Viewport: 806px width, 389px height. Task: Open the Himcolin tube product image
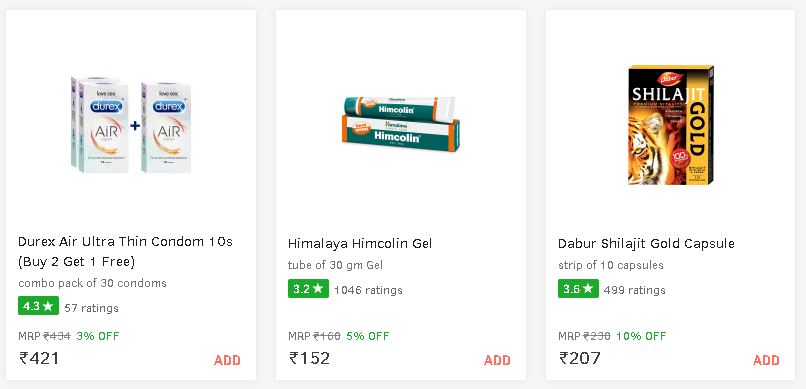coord(401,124)
